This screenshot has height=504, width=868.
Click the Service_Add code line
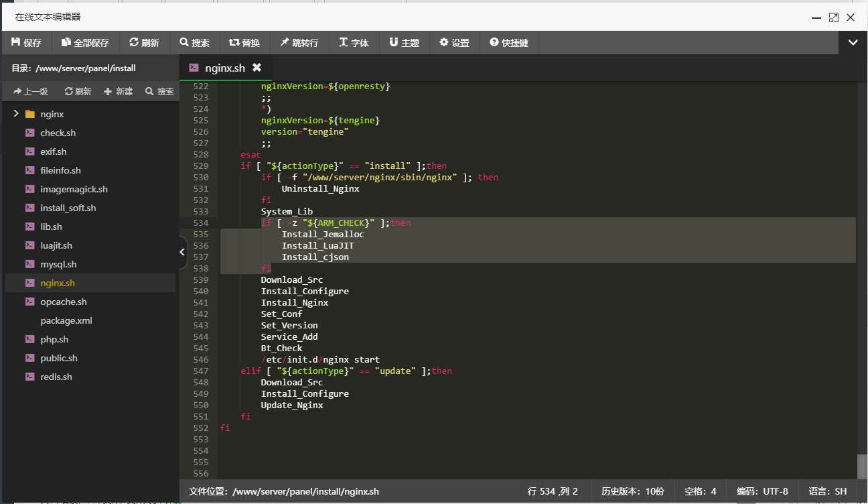click(289, 336)
